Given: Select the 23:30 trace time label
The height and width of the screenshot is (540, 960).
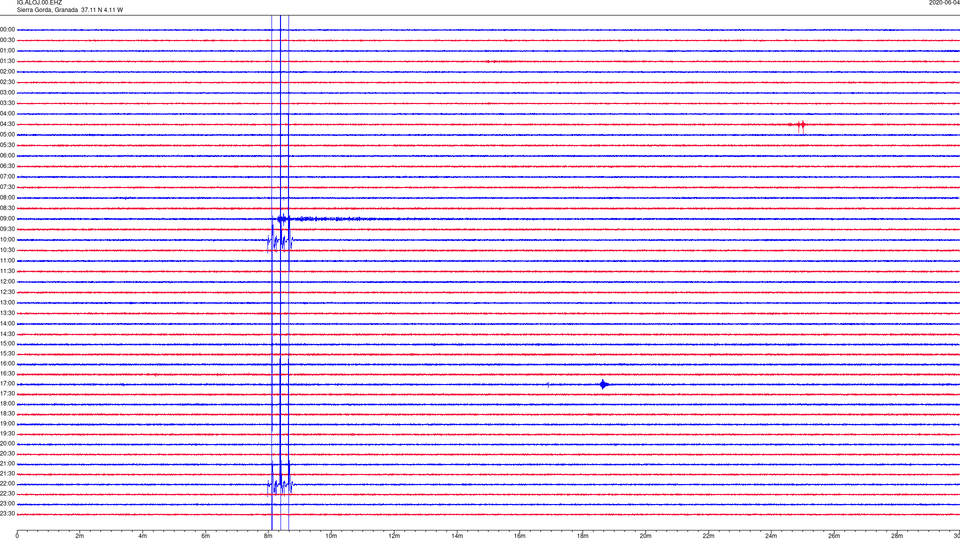Looking at the screenshot, I should 8,514.
